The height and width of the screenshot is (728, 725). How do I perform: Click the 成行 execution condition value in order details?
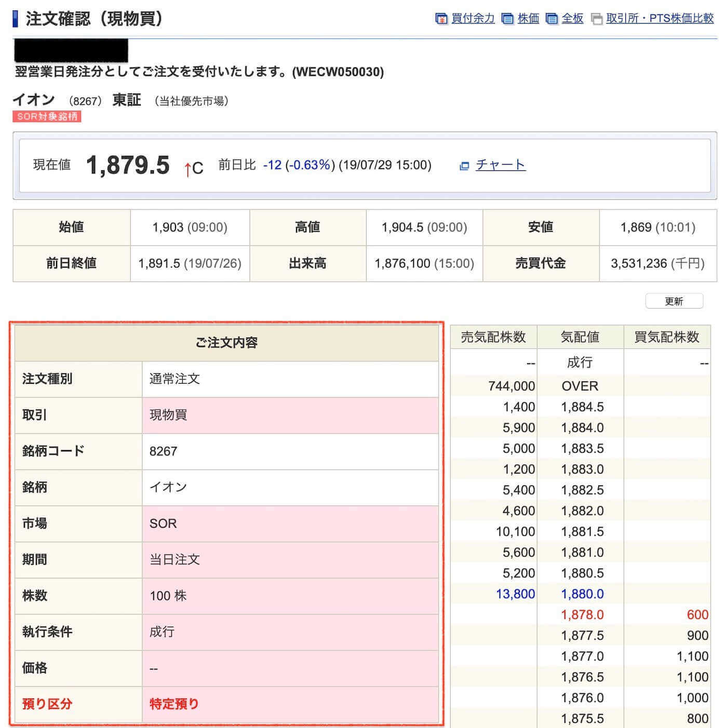162,631
